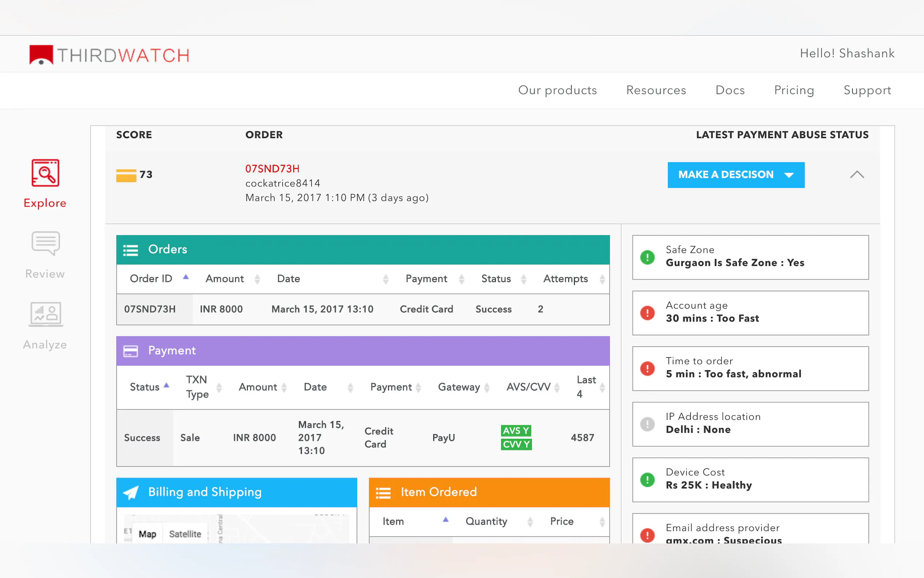924x578 pixels.
Task: Sort payments by Gateway column
Action: click(x=459, y=387)
